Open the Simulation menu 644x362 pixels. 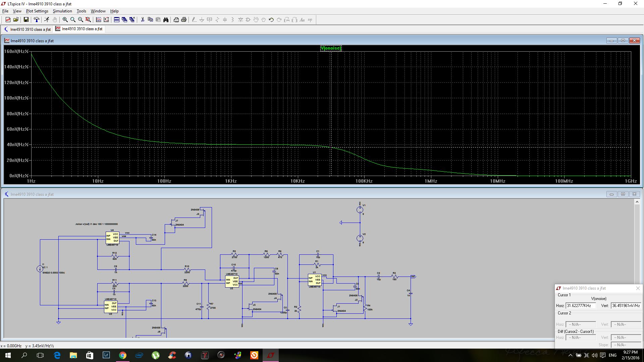pos(62,11)
